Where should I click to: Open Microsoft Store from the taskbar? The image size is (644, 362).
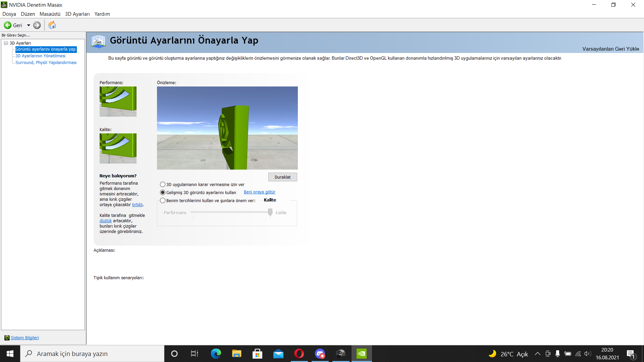257,354
